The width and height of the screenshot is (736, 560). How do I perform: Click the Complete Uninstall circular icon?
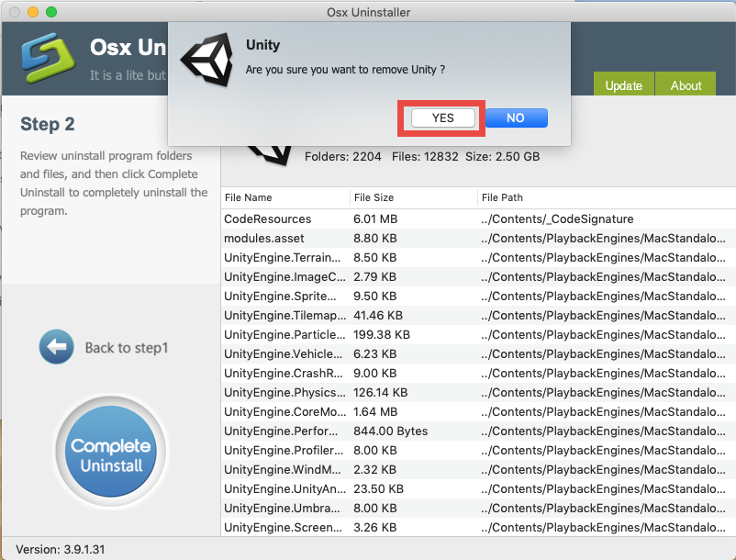[x=110, y=450]
